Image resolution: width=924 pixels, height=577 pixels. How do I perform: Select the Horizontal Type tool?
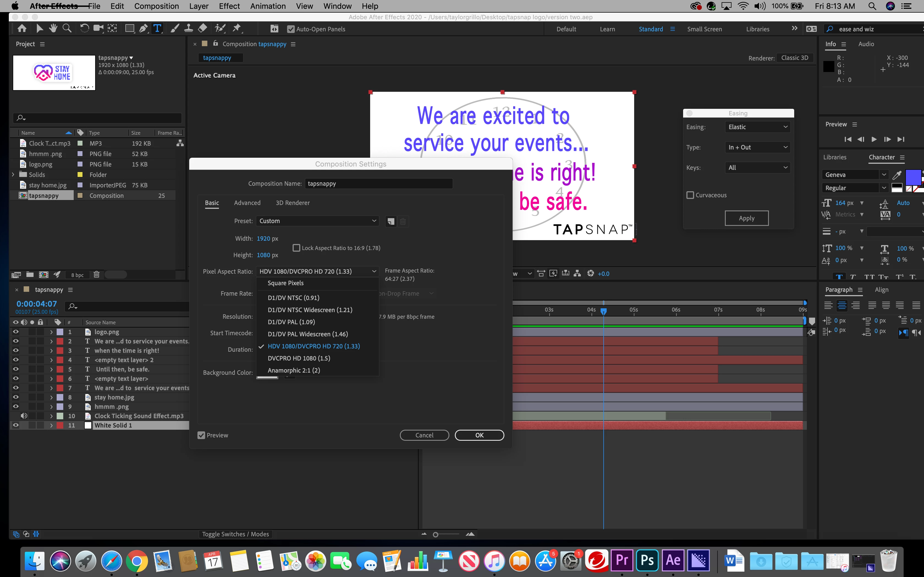click(157, 28)
